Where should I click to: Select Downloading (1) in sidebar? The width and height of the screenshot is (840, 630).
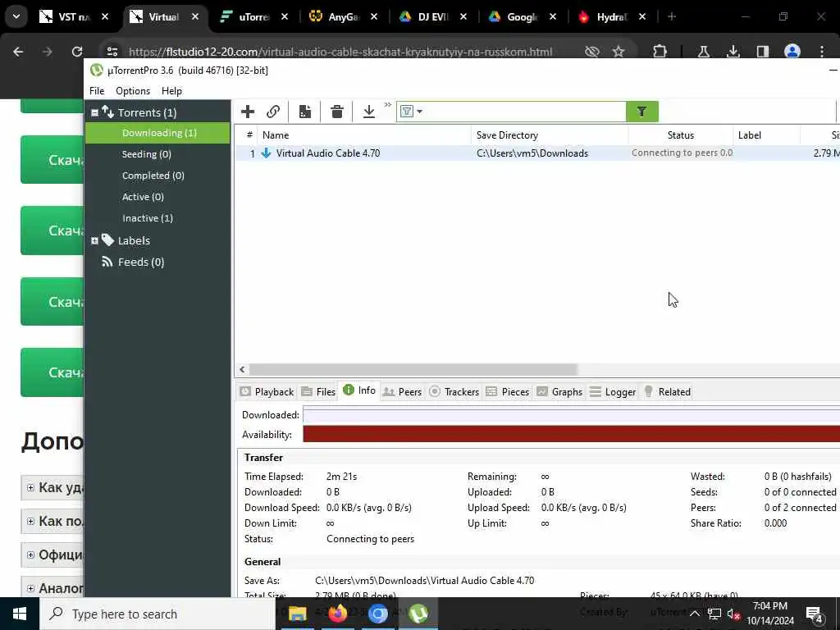click(157, 133)
